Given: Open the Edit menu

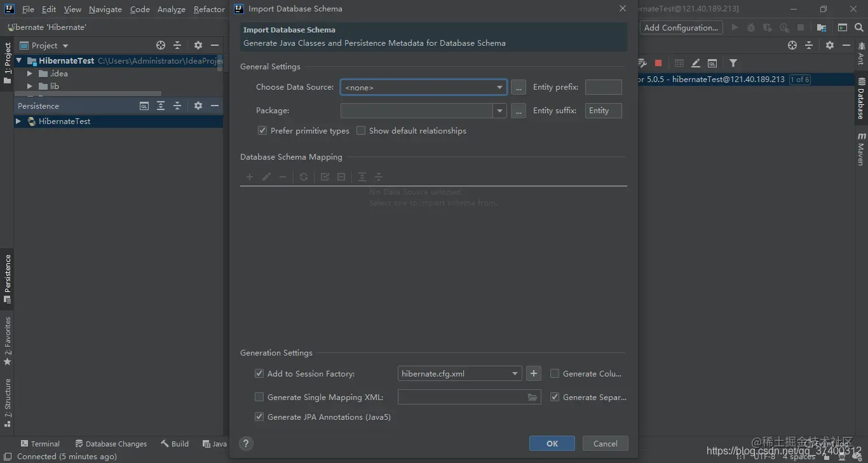Looking at the screenshot, I should point(49,9).
